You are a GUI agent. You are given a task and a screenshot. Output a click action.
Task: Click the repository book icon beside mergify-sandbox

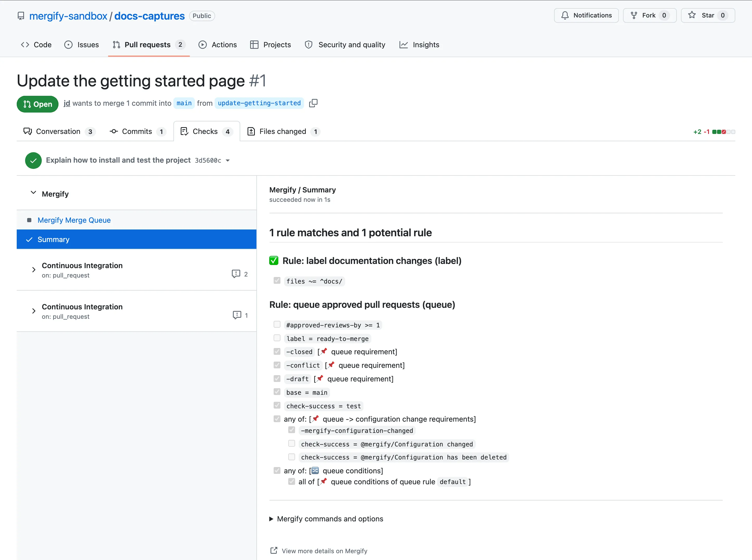point(21,16)
